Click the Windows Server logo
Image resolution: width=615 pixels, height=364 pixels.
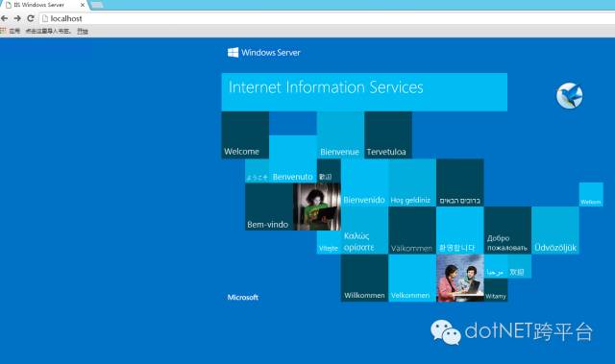coord(264,53)
